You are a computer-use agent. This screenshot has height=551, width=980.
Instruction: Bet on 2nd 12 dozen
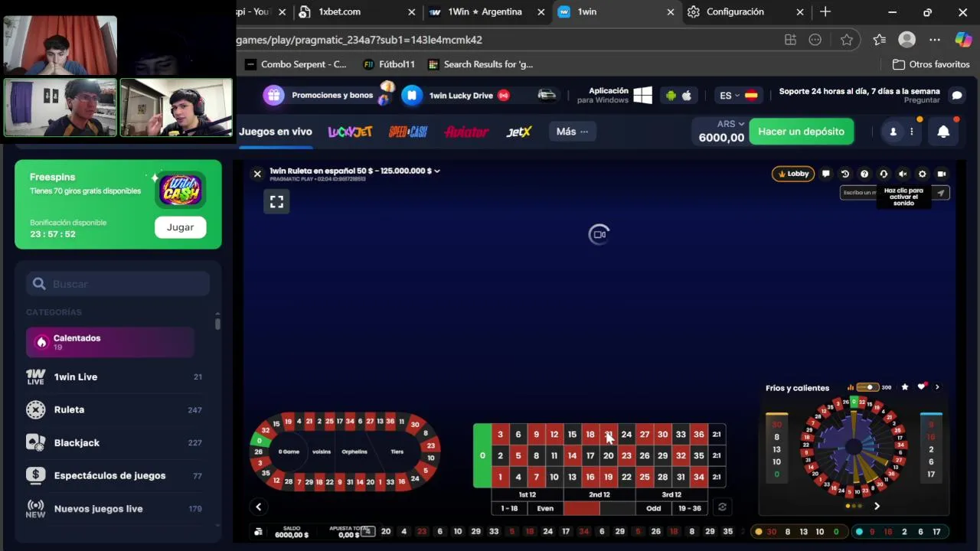[x=599, y=494]
